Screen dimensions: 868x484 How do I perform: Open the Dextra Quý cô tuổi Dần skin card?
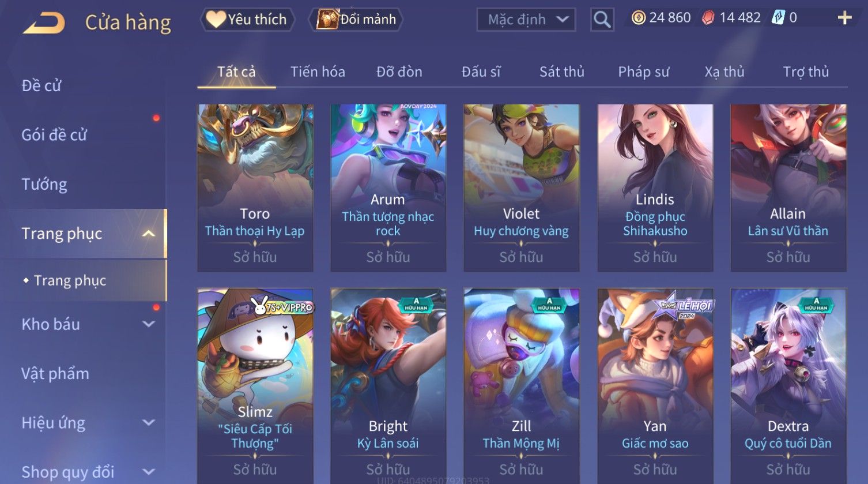coord(788,386)
